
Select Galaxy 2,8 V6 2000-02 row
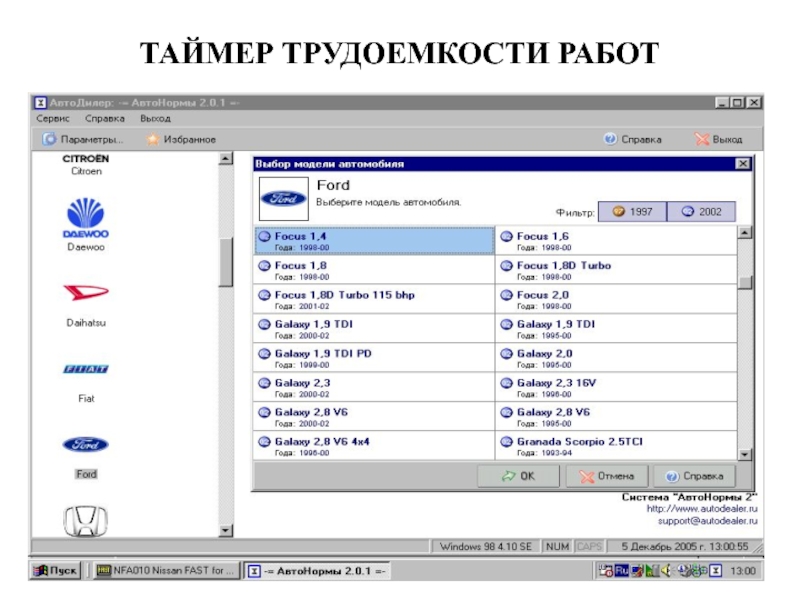374,417
